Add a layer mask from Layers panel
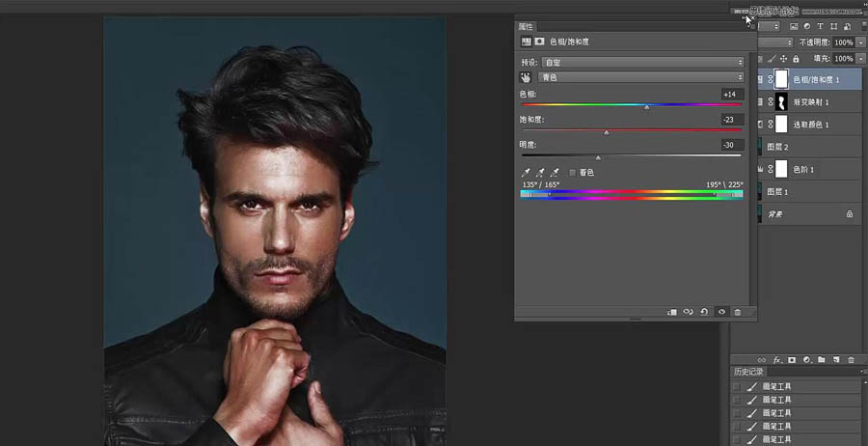868x446 pixels. (792, 360)
